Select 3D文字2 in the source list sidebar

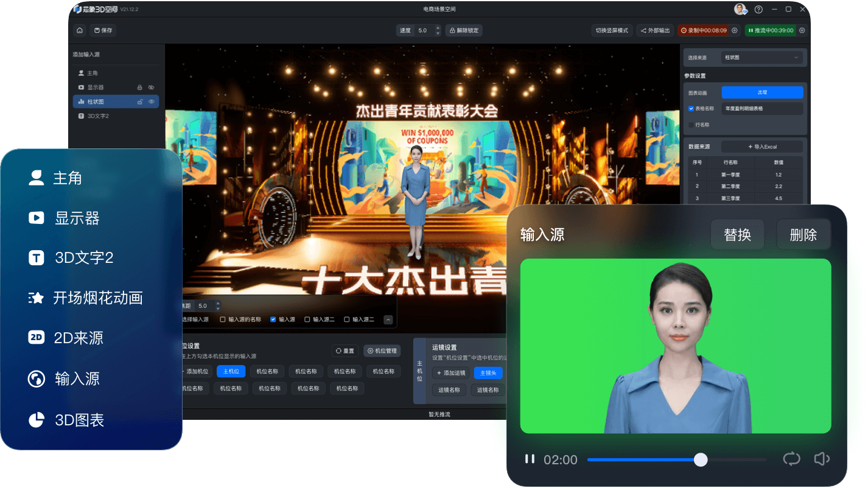point(116,116)
